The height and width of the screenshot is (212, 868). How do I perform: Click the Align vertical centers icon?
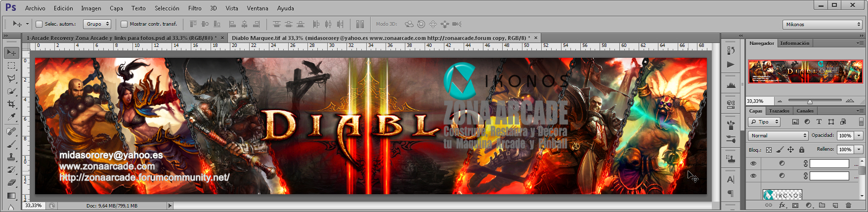pos(205,24)
